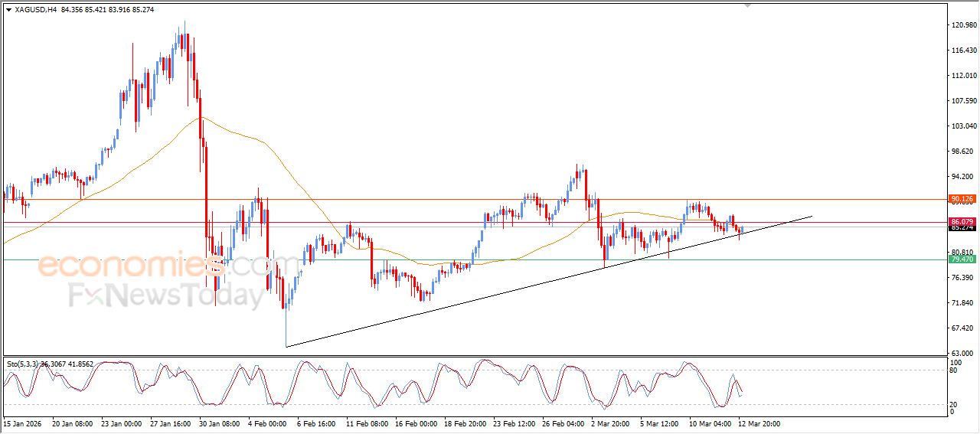Click the Sto(5,3,3) indicator label
Viewport: 980px width, 434px height.
point(28,364)
